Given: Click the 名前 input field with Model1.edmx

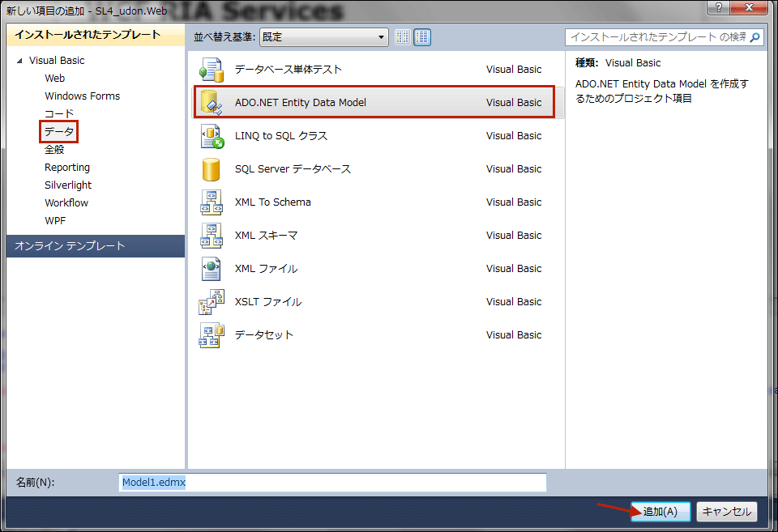Looking at the screenshot, I should 332,483.
